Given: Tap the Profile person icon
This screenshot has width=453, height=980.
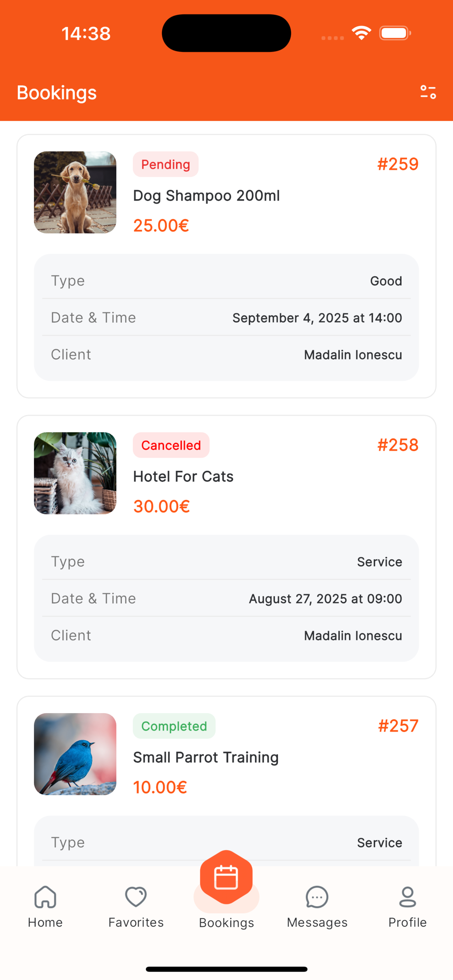Looking at the screenshot, I should (407, 897).
